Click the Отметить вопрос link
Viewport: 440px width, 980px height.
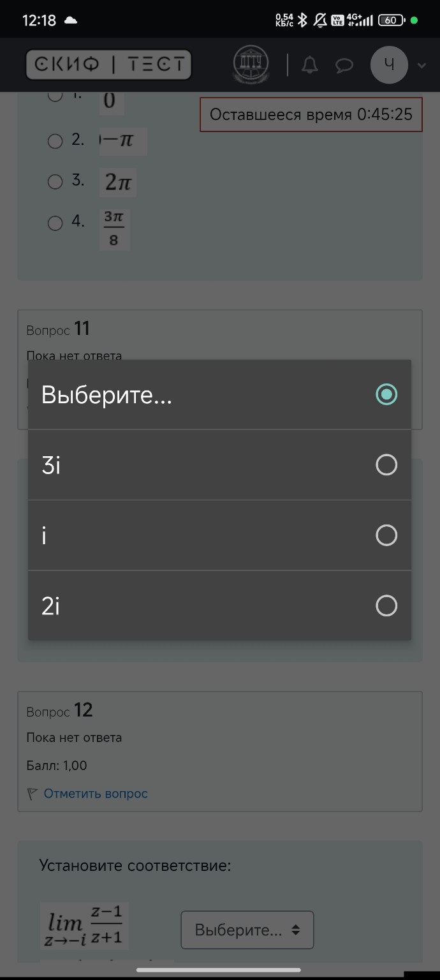[96, 794]
